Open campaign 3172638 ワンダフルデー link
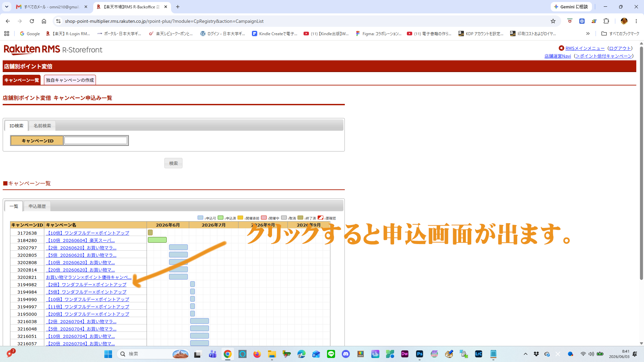 click(x=88, y=233)
